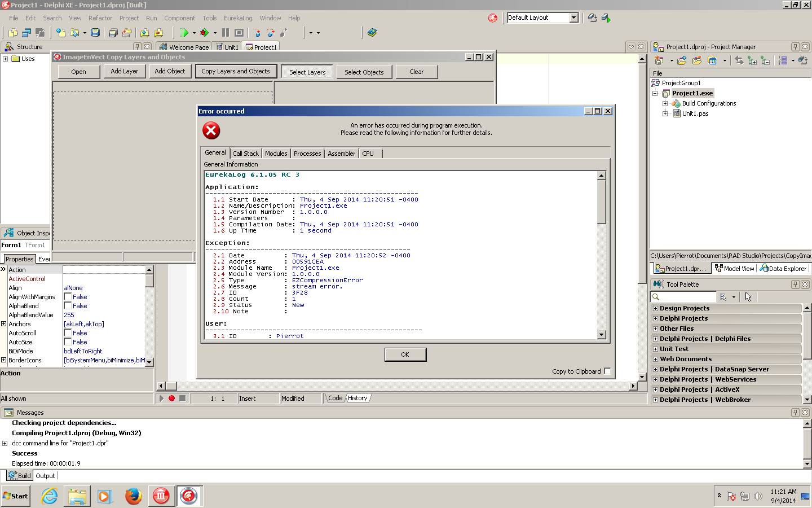
Task: Expand the Unit Test palette category
Action: (x=655, y=349)
